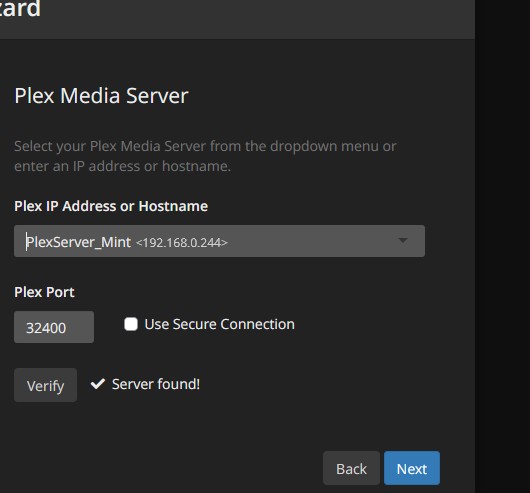
Task: Return to the previous step with Back
Action: click(x=351, y=468)
